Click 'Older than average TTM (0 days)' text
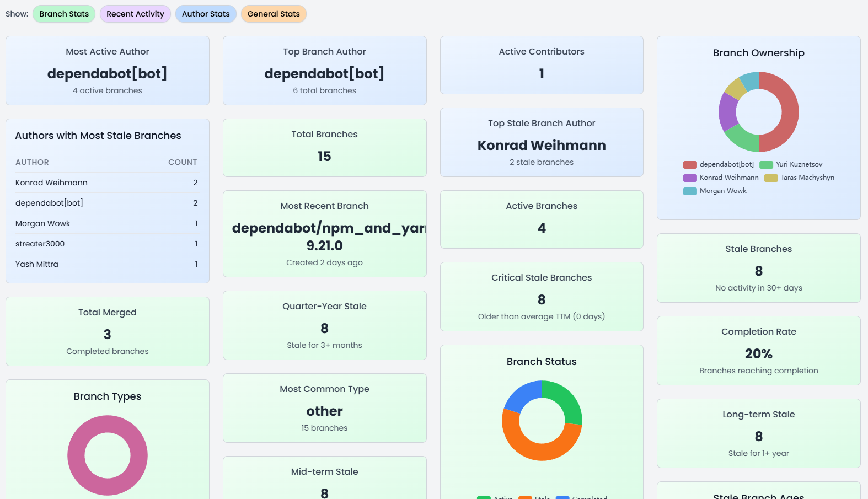 pyautogui.click(x=542, y=316)
